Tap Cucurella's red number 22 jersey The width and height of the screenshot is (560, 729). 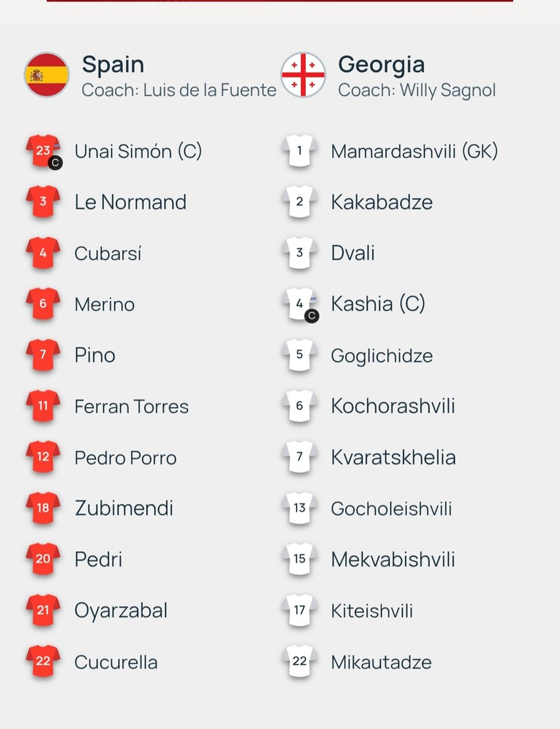coord(43,662)
